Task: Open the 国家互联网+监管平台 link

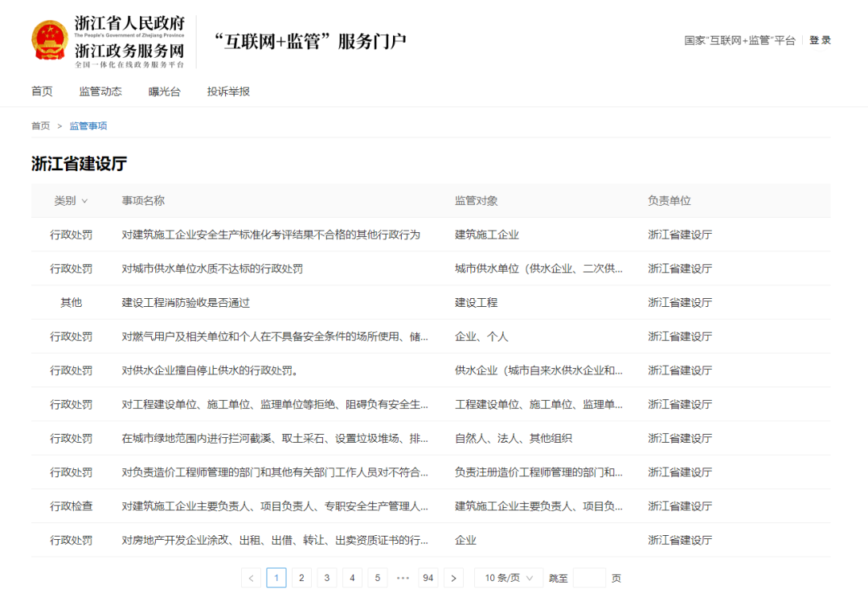Action: click(x=741, y=40)
